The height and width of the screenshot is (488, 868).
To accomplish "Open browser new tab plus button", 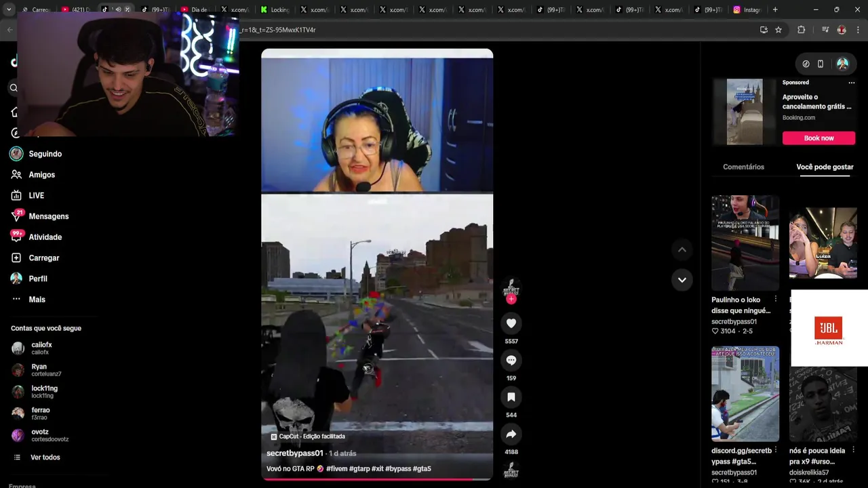I will point(775,9).
